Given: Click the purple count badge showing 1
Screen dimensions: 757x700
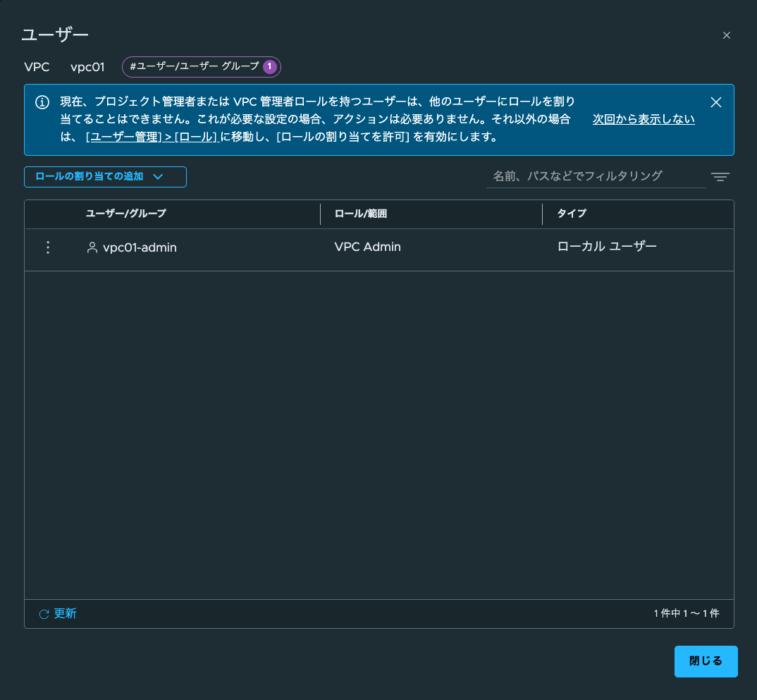Looking at the screenshot, I should click(269, 67).
